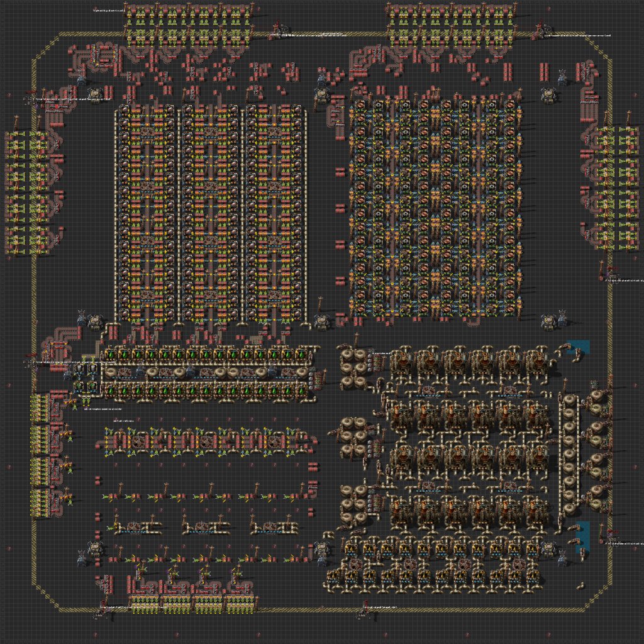Click the radar in the upper-right corner
Viewport: 644px width, 644px height.
tap(563, 77)
